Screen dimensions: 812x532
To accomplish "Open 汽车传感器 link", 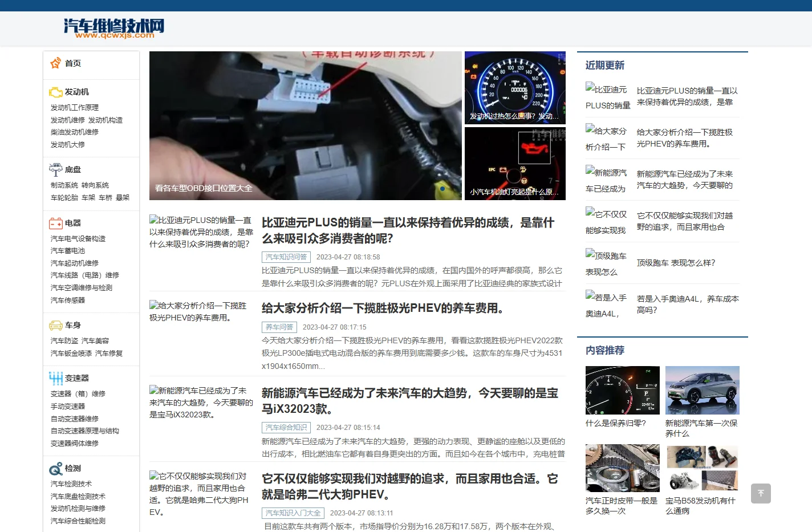I will [68, 300].
